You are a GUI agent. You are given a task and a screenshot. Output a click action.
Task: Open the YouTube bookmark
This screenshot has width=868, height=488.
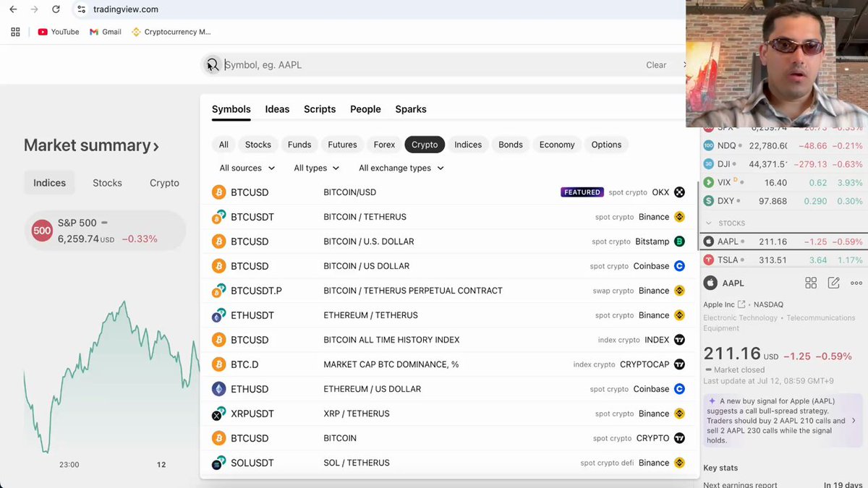click(59, 32)
